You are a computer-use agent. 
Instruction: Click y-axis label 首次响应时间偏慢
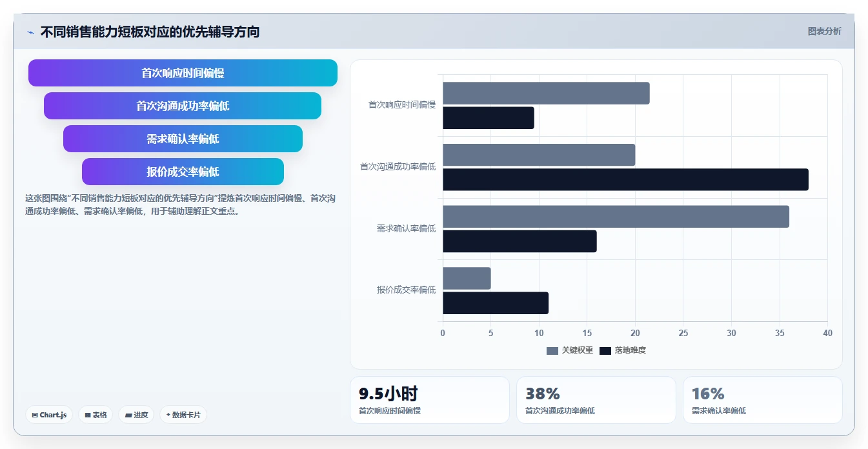(x=402, y=105)
